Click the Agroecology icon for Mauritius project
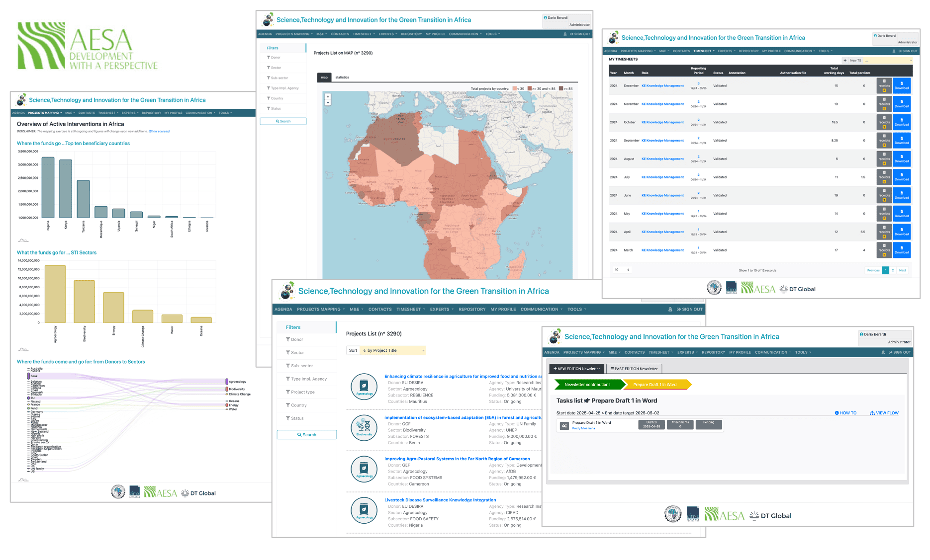930x560 pixels. 364,386
